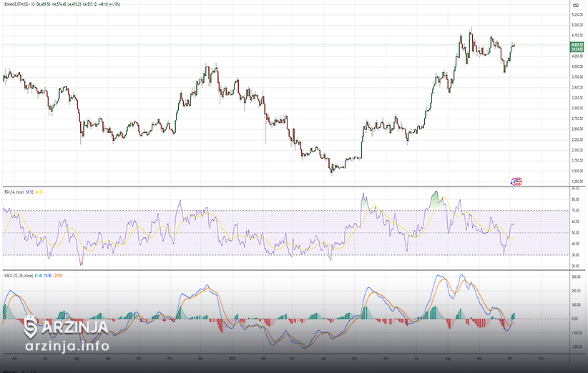588x373 pixels.
Task: Select the RSI (14, close) legend label
Action: click(x=14, y=192)
